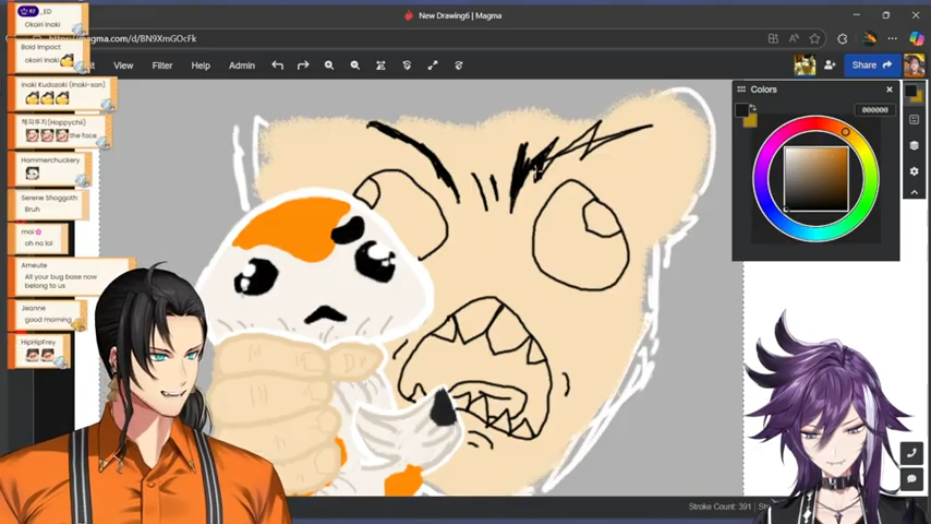
Task: Open the Help menu dropdown
Action: click(x=201, y=66)
